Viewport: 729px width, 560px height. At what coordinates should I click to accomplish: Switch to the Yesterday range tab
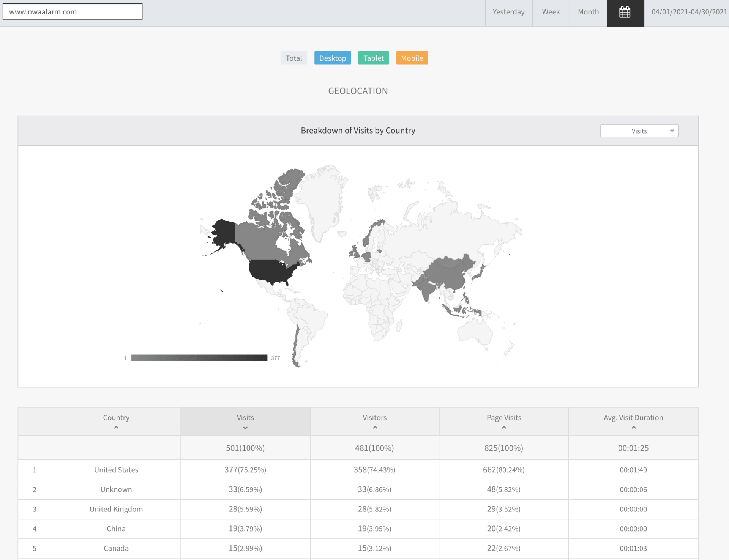pos(508,12)
